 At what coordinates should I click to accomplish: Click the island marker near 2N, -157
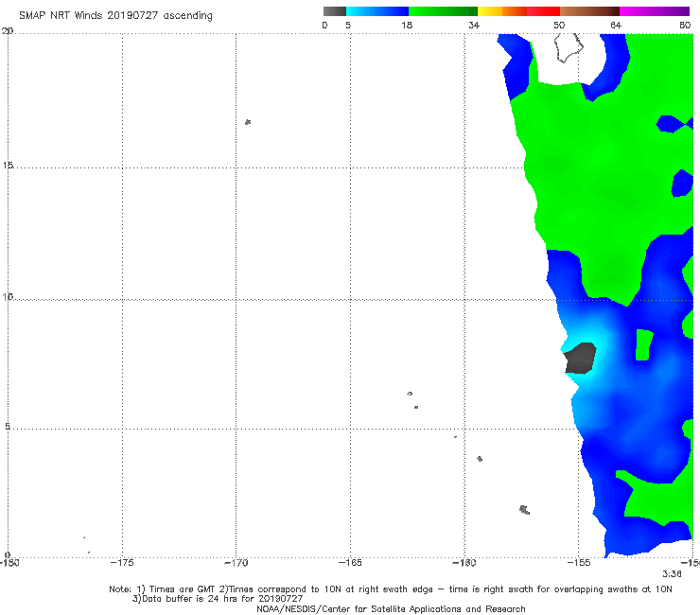click(525, 510)
